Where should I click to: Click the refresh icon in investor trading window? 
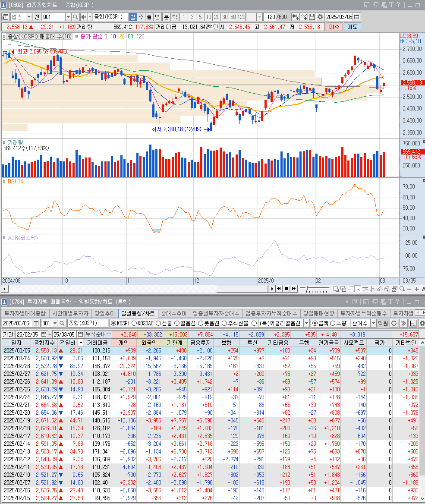click(x=394, y=323)
